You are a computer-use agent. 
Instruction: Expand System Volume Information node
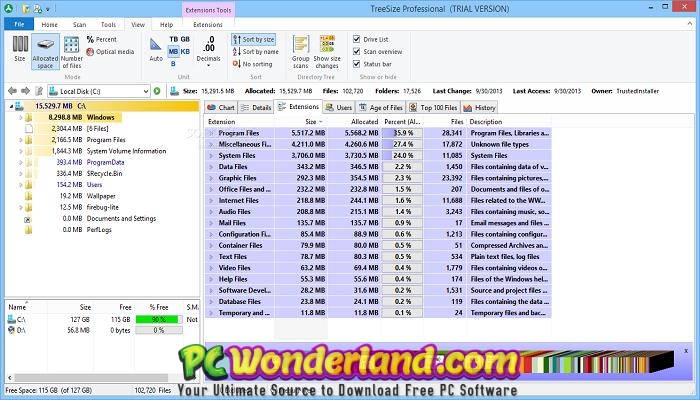click(21, 151)
